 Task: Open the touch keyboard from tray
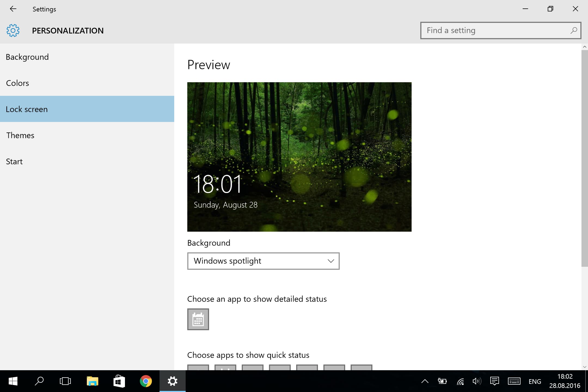click(x=514, y=381)
